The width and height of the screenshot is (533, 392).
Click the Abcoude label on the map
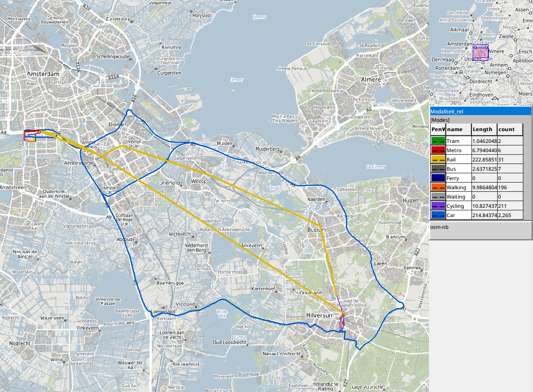pyautogui.click(x=126, y=240)
